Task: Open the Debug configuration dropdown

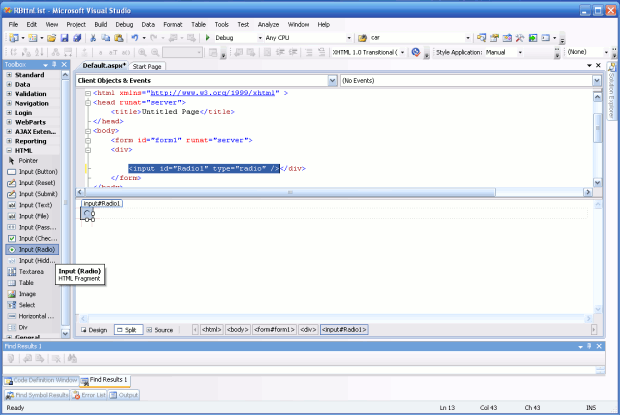Action: [x=258, y=37]
